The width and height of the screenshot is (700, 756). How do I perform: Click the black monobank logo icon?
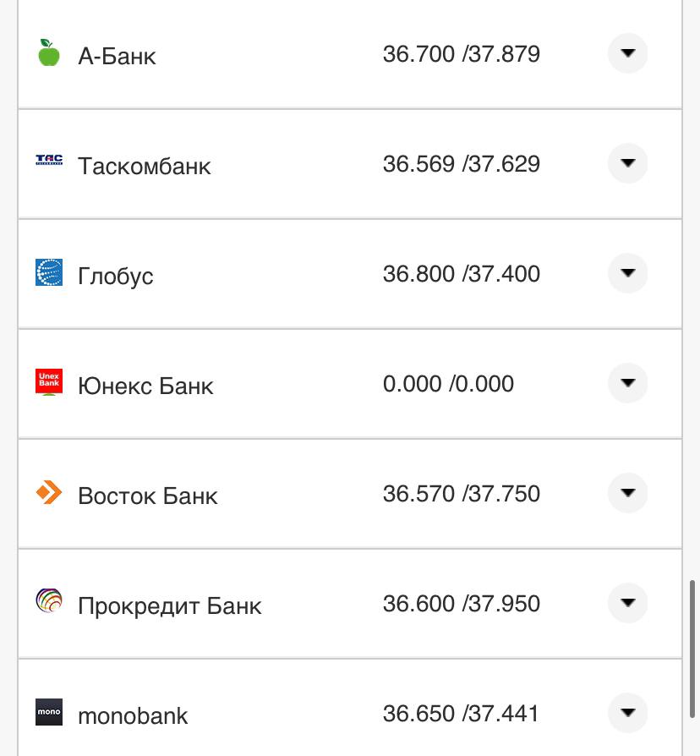click(49, 712)
